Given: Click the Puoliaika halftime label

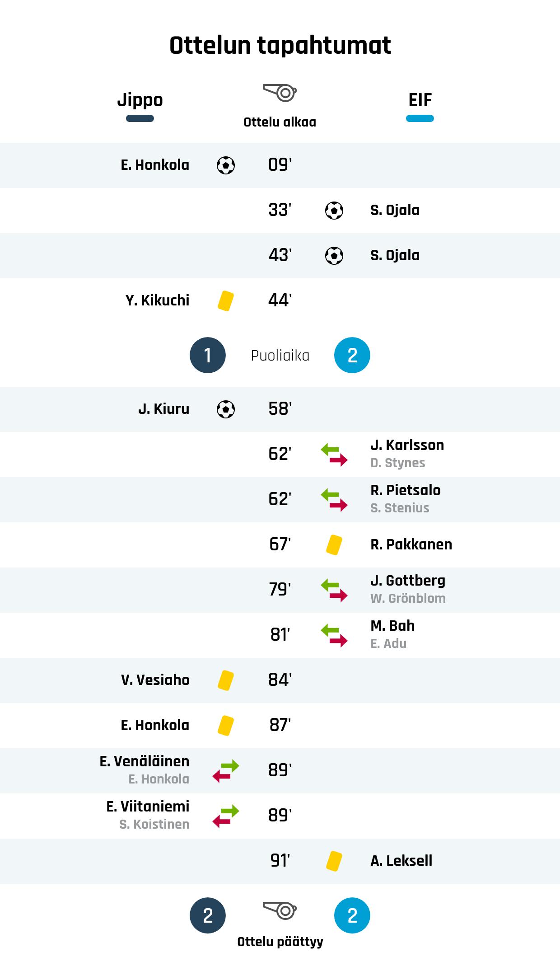Looking at the screenshot, I should tap(280, 356).
